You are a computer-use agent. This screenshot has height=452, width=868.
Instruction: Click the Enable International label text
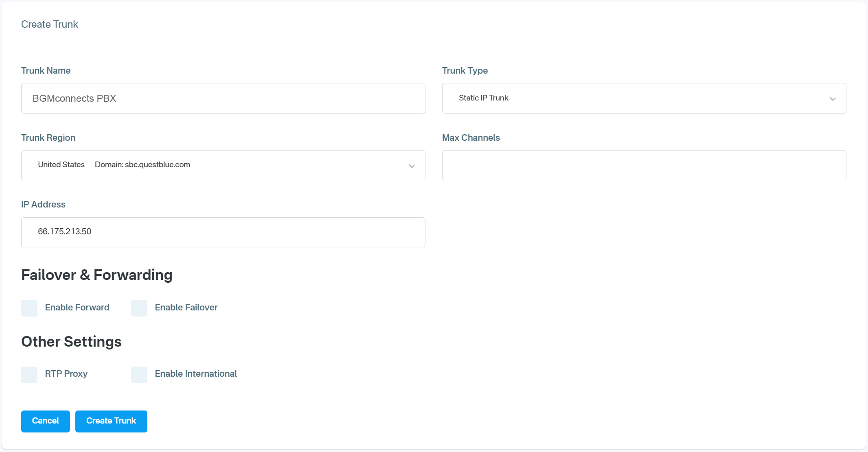(x=196, y=374)
